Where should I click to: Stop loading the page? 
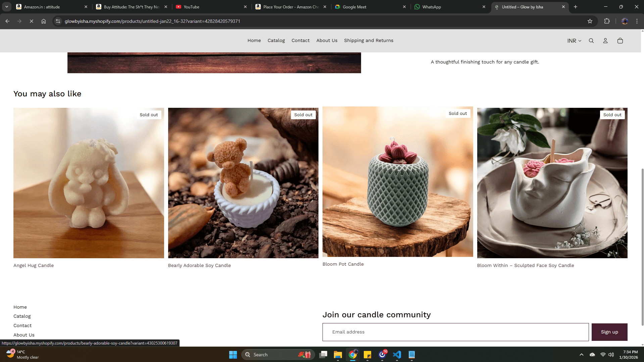point(32,21)
